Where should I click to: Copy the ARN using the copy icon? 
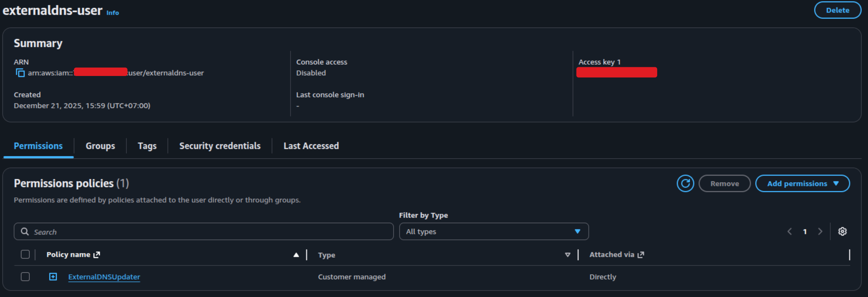[20, 73]
